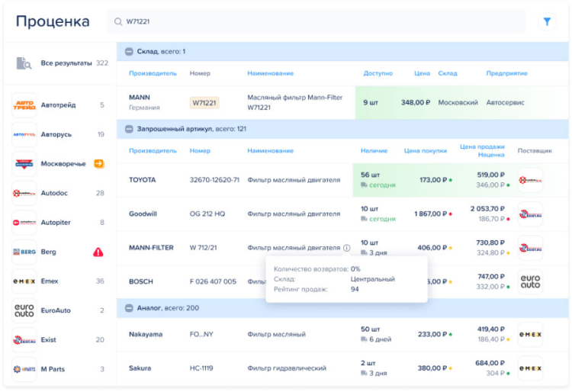Image resolution: width=572 pixels, height=392 pixels.
Task: Select Goodwill part number OG 212 HQ
Action: tap(207, 214)
